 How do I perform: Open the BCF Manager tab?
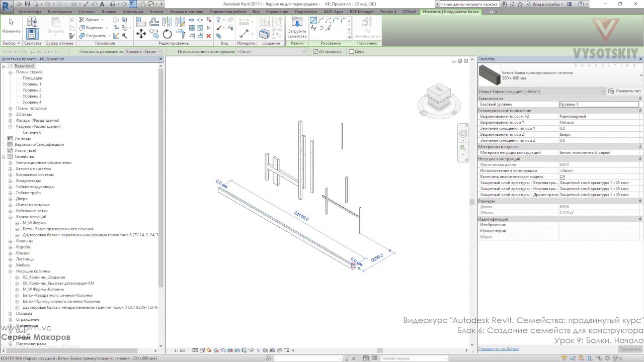coord(362,12)
